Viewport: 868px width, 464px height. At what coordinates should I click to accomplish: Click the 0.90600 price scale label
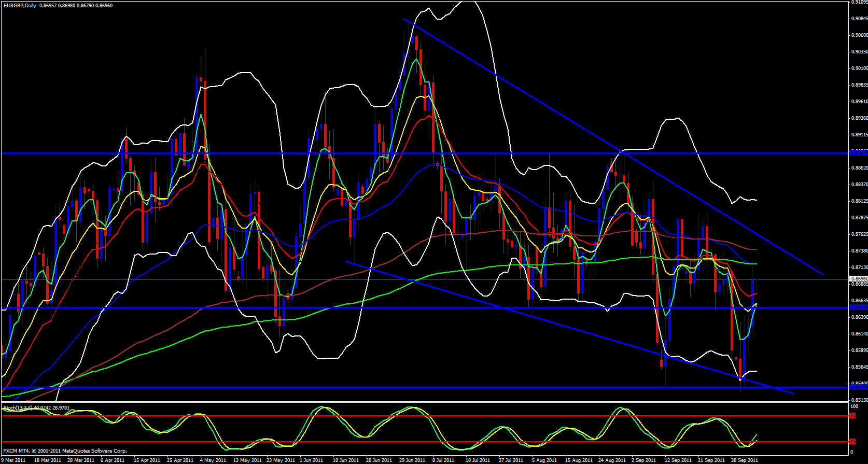pyautogui.click(x=859, y=35)
